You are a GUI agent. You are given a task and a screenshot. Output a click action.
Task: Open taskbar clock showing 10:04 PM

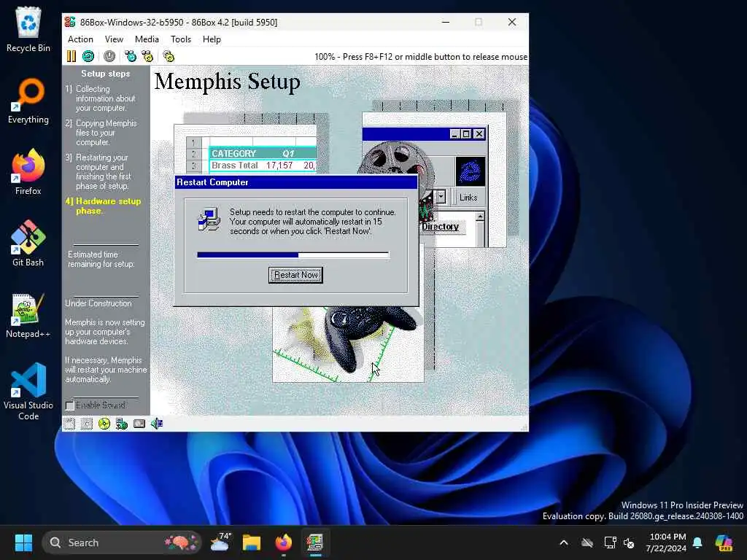pyautogui.click(x=667, y=542)
